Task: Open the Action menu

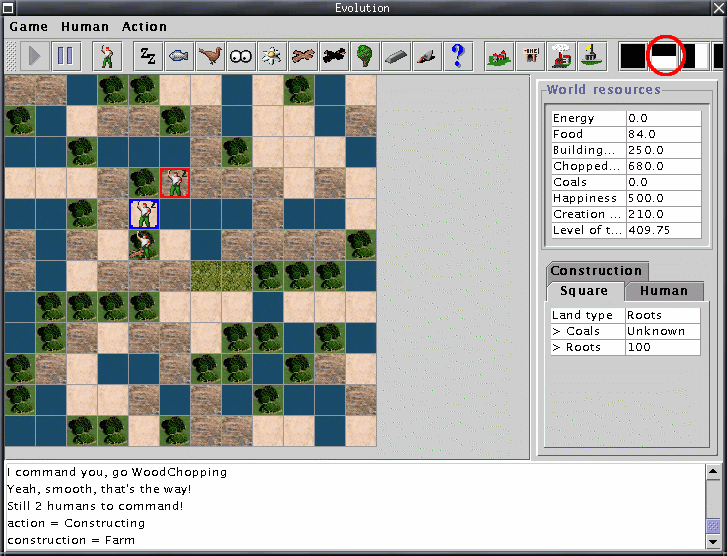Action: click(x=144, y=27)
